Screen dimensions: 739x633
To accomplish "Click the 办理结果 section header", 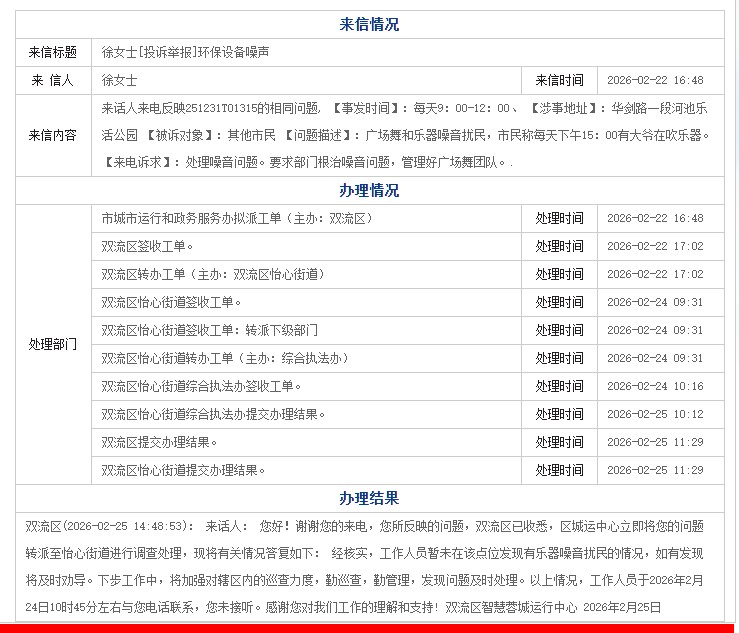I will pyautogui.click(x=369, y=498).
